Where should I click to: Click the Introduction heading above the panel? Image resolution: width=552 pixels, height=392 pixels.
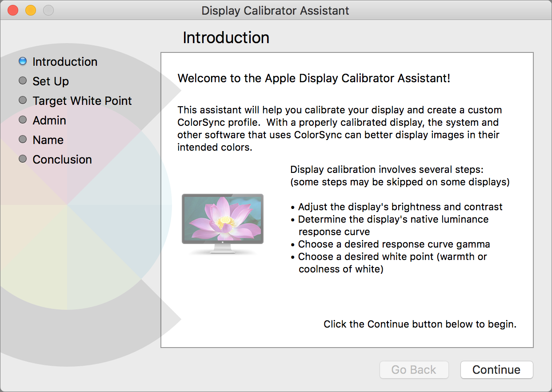click(x=226, y=38)
